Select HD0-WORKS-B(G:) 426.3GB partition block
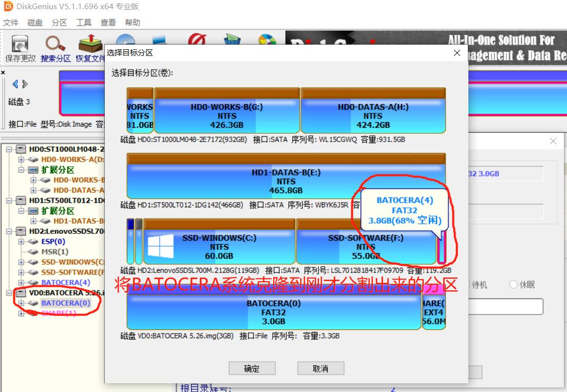This screenshot has width=567, height=392. point(227,110)
